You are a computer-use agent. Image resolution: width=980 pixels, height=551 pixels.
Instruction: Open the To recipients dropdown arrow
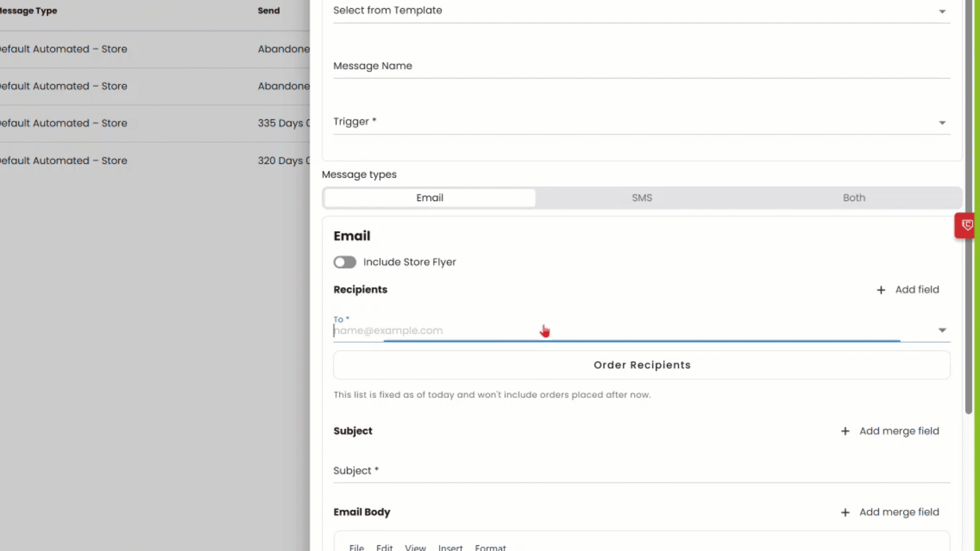(942, 331)
